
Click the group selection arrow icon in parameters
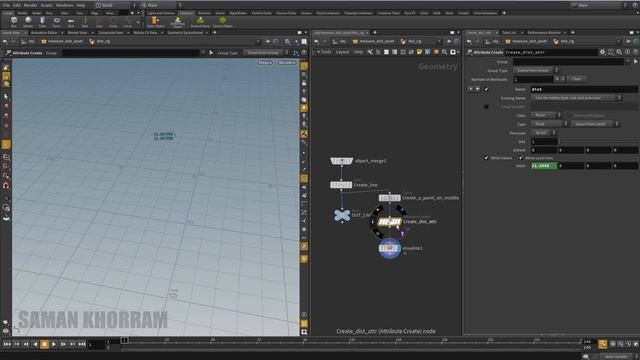click(636, 62)
